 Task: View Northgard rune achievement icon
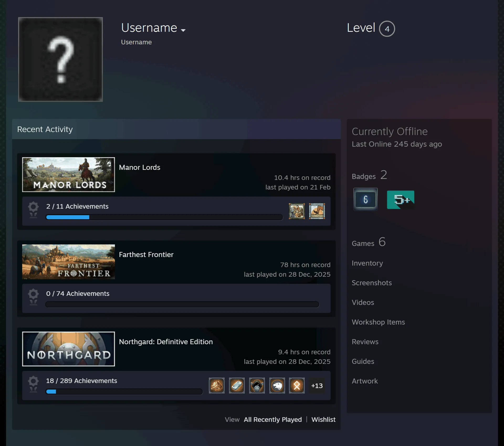(x=297, y=385)
